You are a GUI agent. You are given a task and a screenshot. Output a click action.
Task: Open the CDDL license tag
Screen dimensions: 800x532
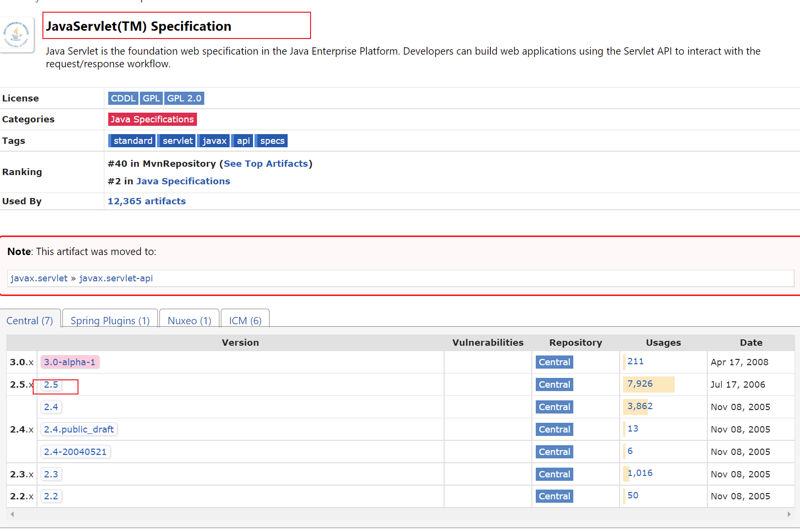123,99
